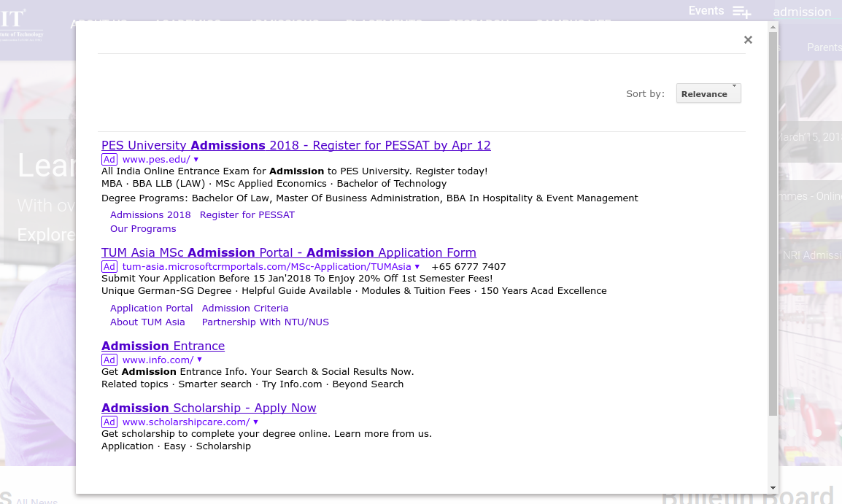Image resolution: width=842 pixels, height=504 pixels.
Task: Click the Register for PESSAT sitelink
Action: tap(248, 214)
